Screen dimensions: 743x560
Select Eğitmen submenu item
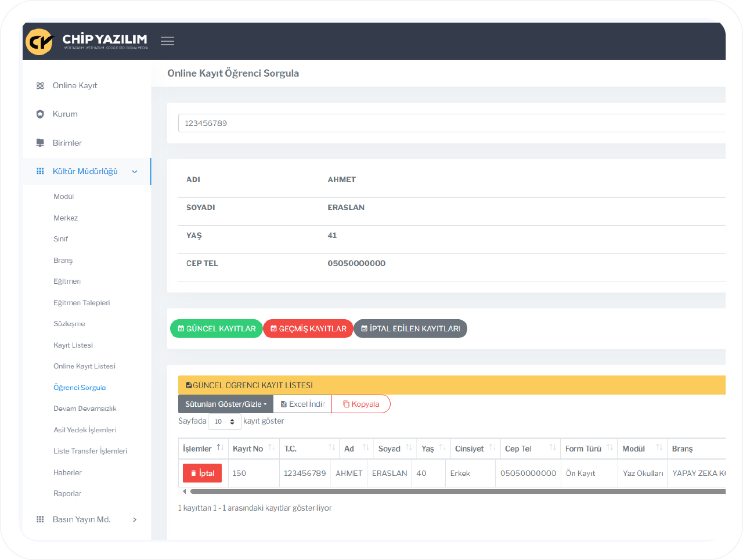pyautogui.click(x=67, y=281)
